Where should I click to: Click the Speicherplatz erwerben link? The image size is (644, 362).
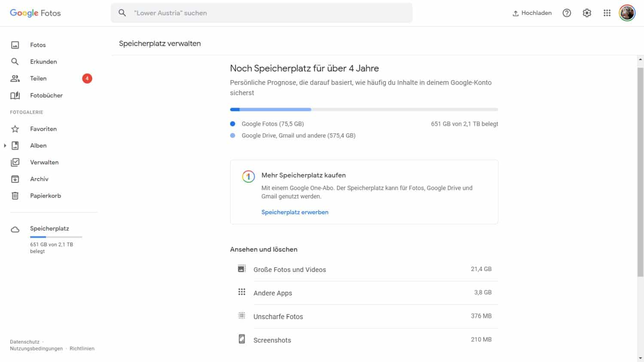[x=295, y=212]
